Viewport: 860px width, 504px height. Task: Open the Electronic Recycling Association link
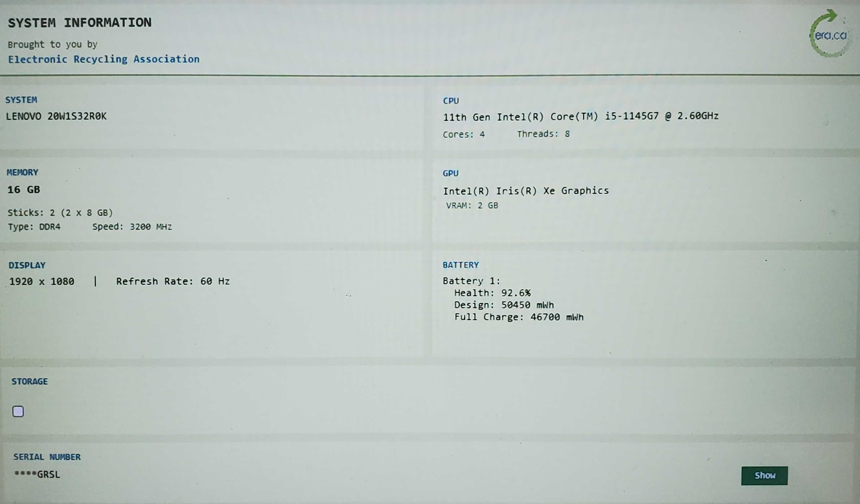point(104,59)
